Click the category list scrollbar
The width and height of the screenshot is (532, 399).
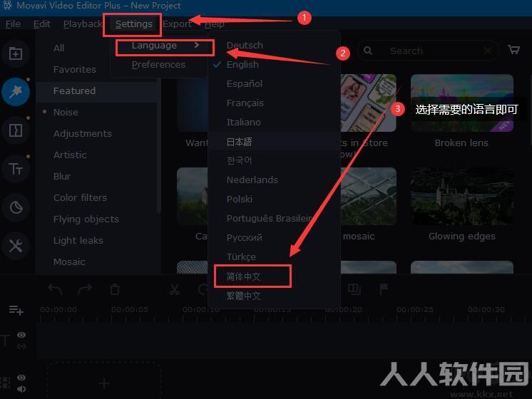158,146
